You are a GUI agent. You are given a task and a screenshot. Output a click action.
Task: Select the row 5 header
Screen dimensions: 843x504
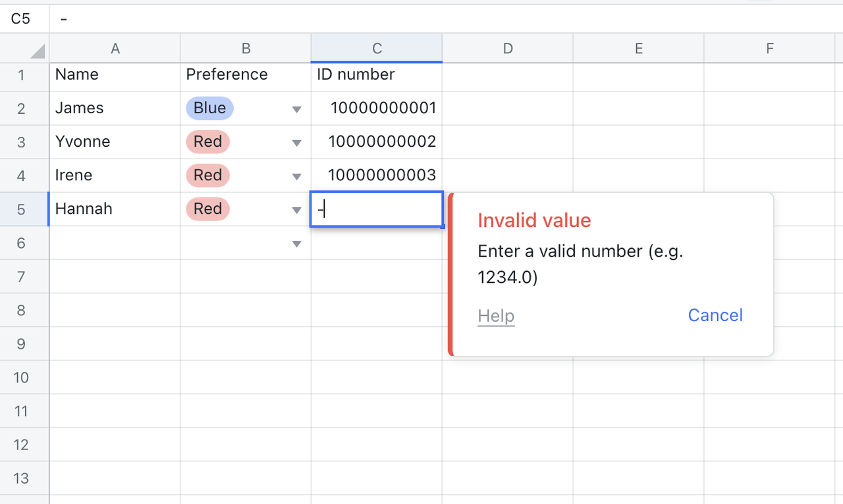coord(21,209)
